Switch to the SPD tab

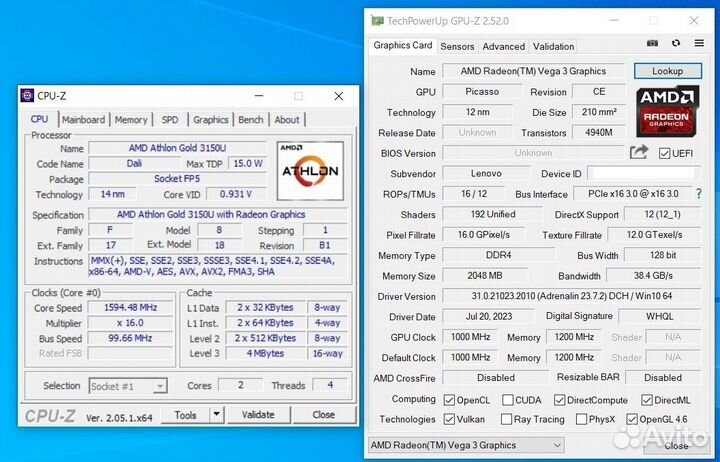[x=170, y=119]
